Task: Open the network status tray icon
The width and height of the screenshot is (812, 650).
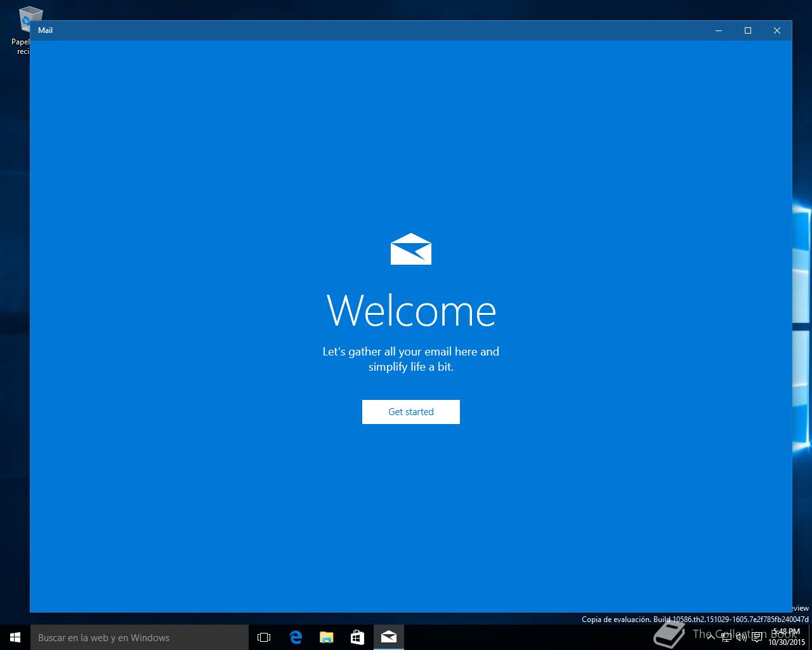Action: [726, 637]
